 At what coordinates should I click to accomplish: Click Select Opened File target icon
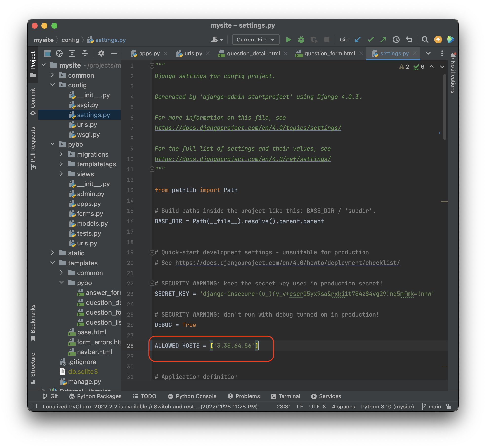pos(59,53)
